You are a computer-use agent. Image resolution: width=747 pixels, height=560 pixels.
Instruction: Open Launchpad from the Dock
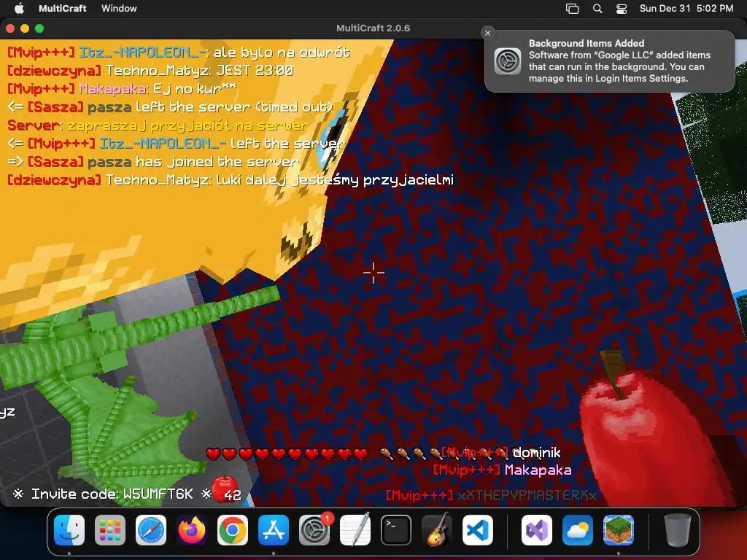(110, 530)
